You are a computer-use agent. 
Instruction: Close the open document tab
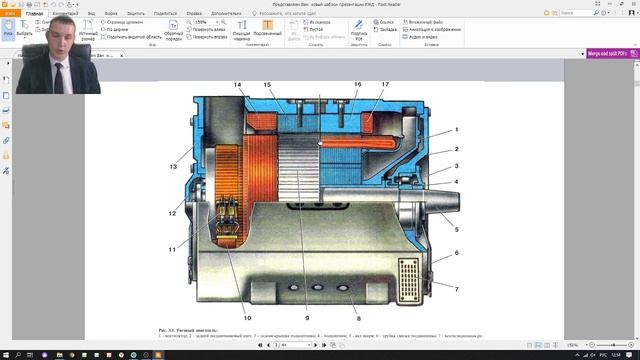click(122, 55)
